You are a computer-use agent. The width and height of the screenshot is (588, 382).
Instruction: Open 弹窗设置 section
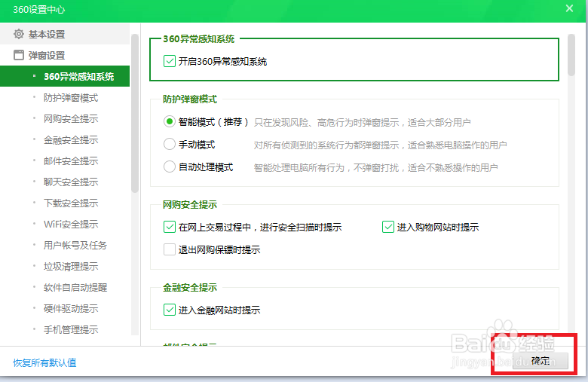(x=65, y=55)
